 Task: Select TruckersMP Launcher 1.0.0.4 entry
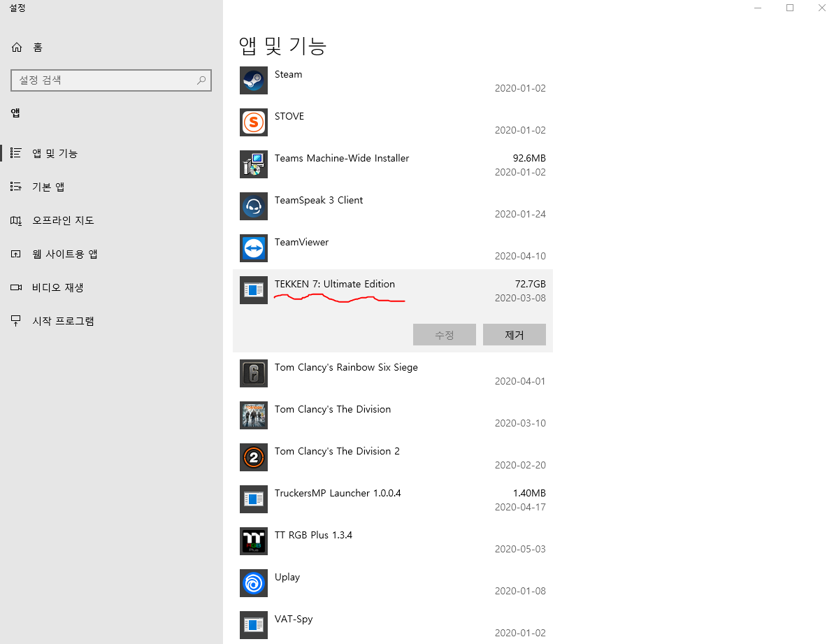393,499
